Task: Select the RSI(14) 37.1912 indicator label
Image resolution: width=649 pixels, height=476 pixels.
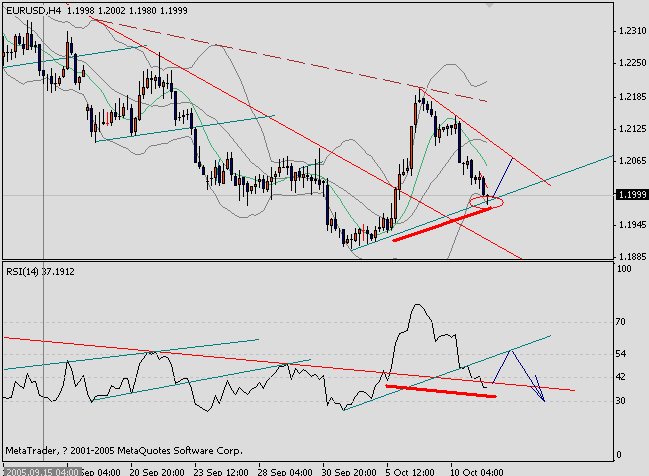Action: click(40, 272)
